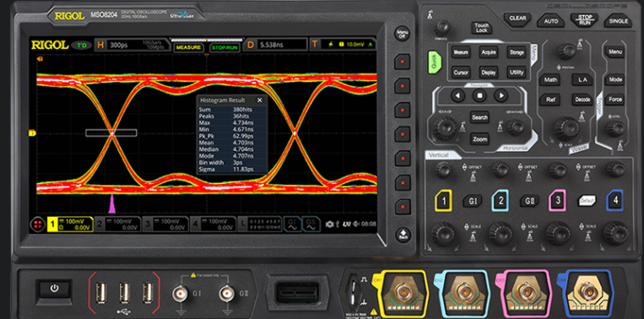
Task: Open the Utility menu button
Action: point(517,73)
